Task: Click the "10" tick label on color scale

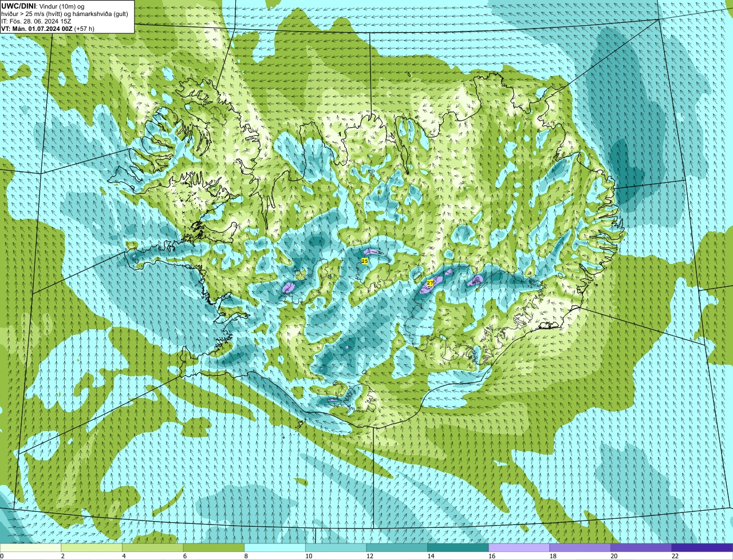Action: tap(309, 556)
